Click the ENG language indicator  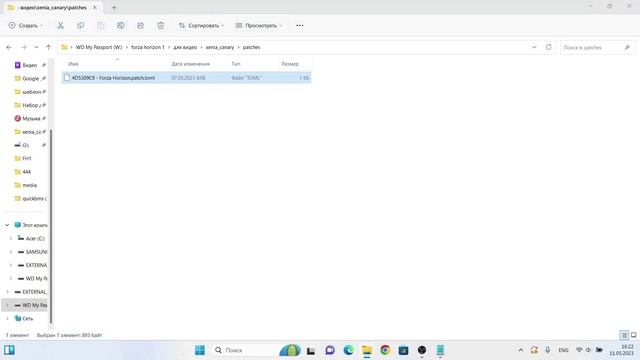point(563,350)
